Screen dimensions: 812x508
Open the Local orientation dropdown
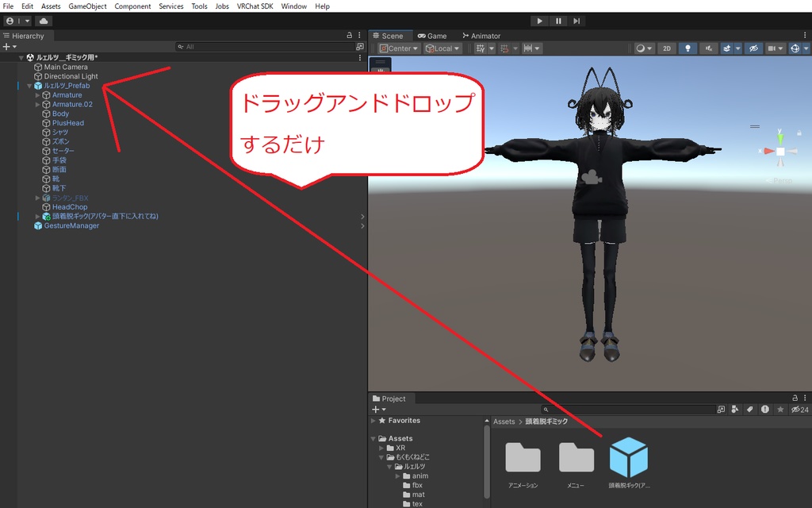tap(442, 48)
